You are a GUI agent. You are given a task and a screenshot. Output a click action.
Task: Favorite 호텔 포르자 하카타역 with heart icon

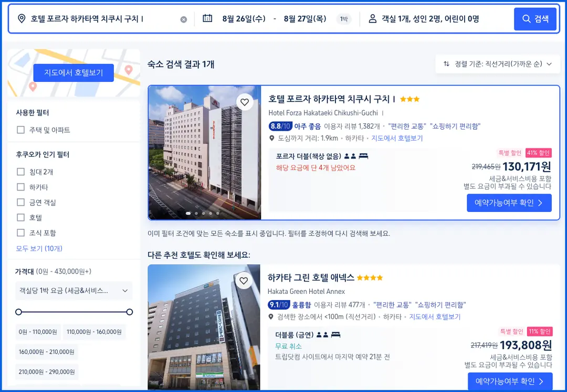pos(245,102)
